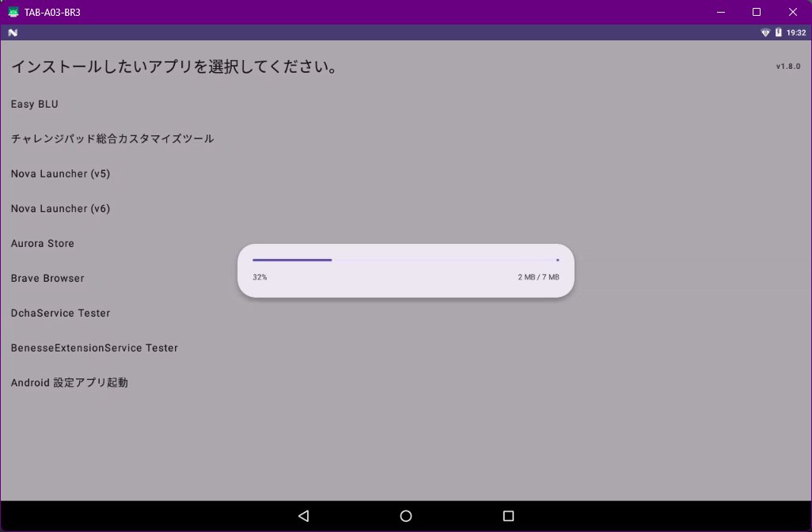This screenshot has width=812, height=532.
Task: Close the TAB-A03-BR3 window
Action: tap(793, 12)
